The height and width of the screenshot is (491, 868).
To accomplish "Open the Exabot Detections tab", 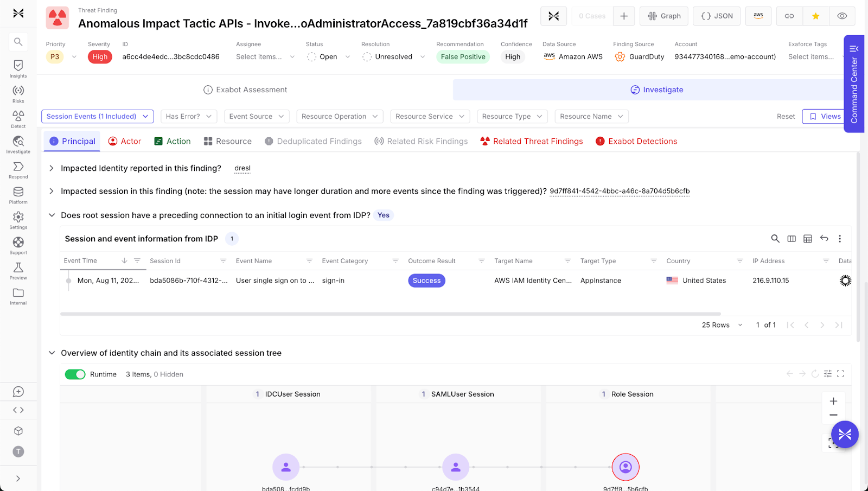I will [x=636, y=142].
